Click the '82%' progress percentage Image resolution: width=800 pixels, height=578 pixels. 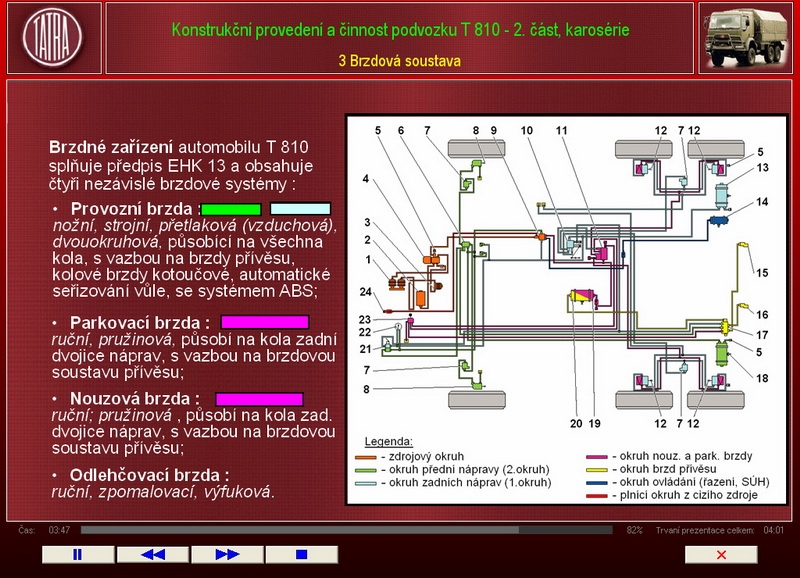(634, 530)
